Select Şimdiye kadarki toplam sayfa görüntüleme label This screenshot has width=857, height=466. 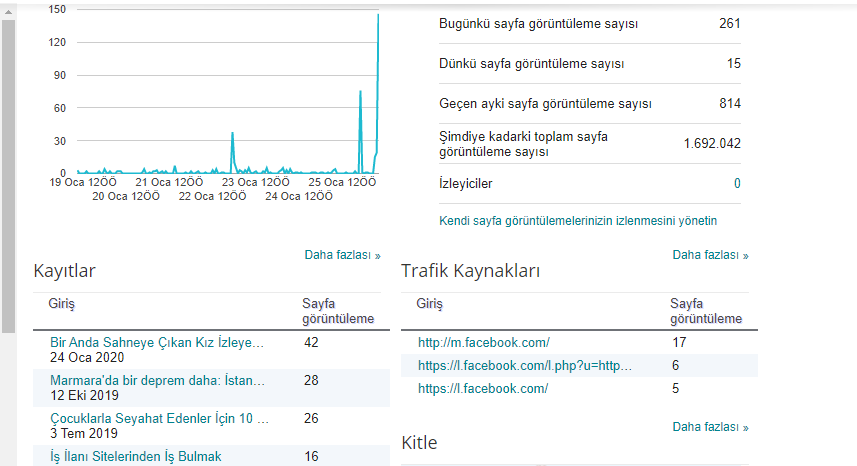[523, 144]
